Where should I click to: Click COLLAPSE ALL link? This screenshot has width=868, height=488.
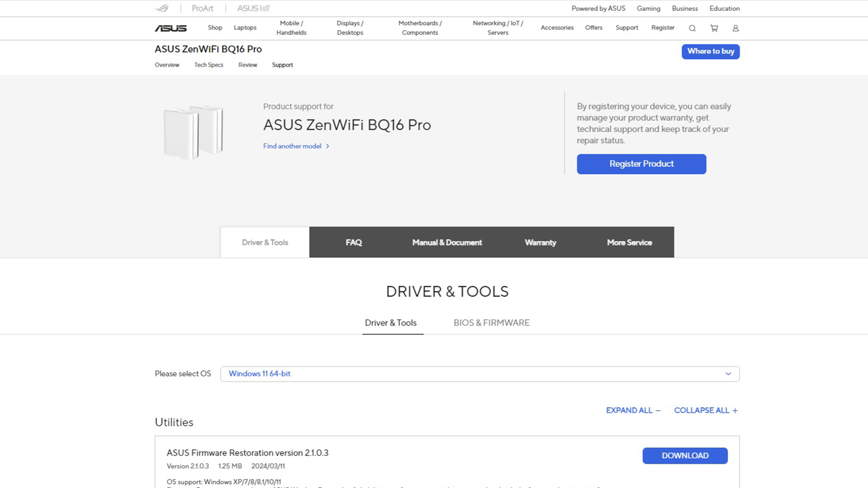[x=706, y=410]
